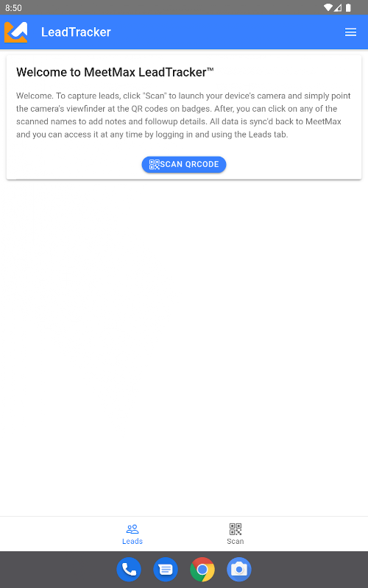368x588 pixels.
Task: Click the people icon above Leads
Action: coord(132,529)
